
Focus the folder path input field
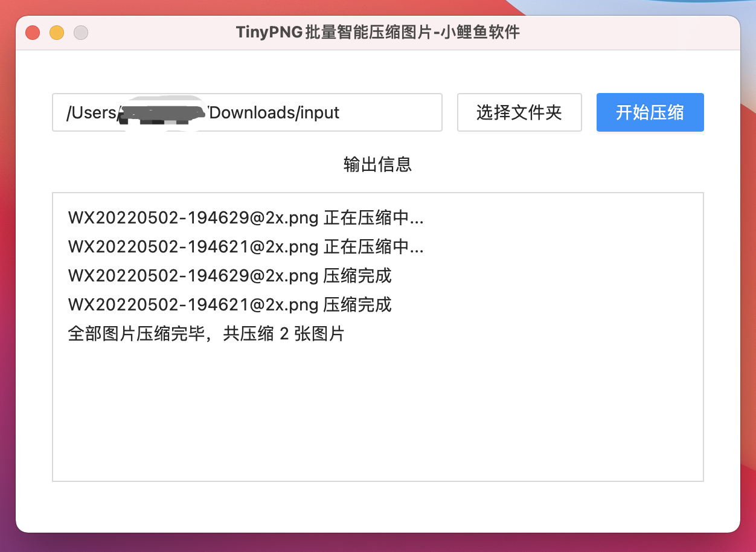pos(247,112)
